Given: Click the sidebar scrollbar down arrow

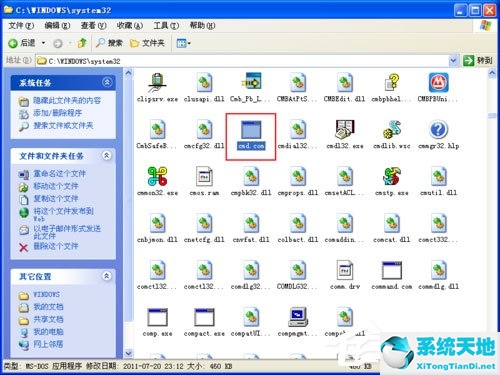Looking at the screenshot, I should click(x=128, y=353).
